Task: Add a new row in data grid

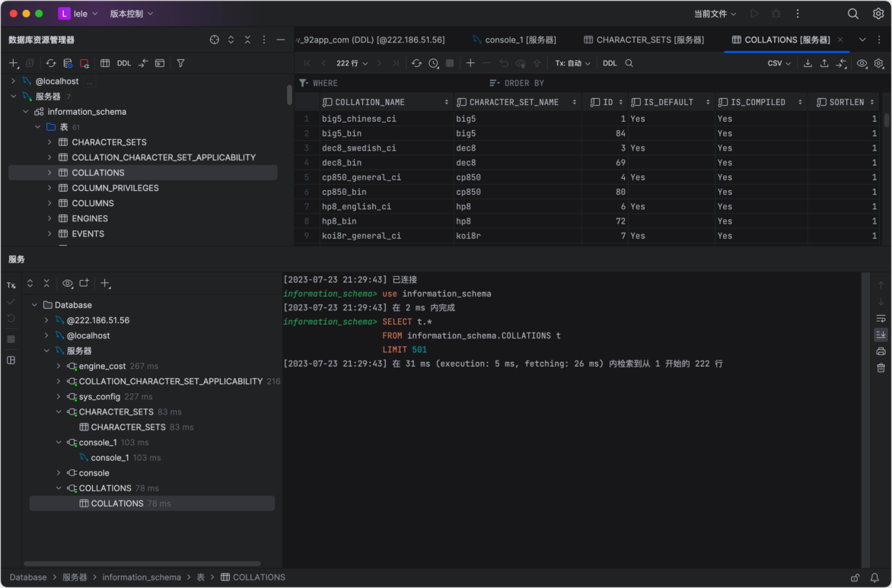Action: coord(470,63)
